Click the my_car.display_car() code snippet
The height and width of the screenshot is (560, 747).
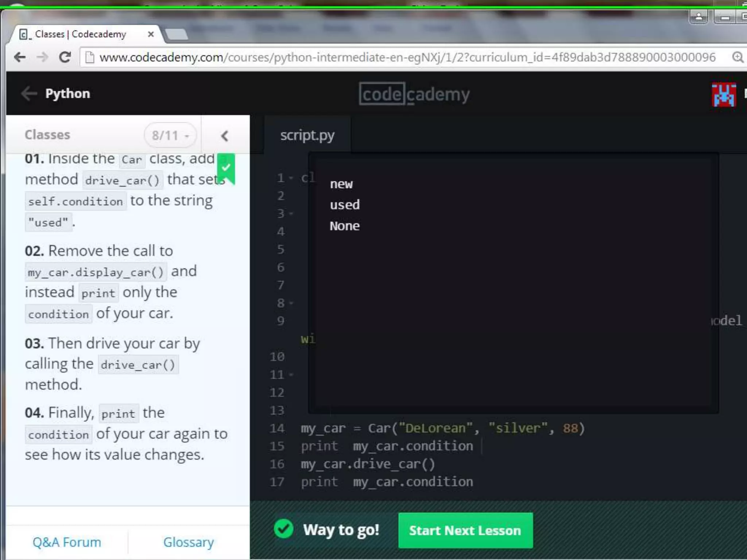(x=96, y=272)
